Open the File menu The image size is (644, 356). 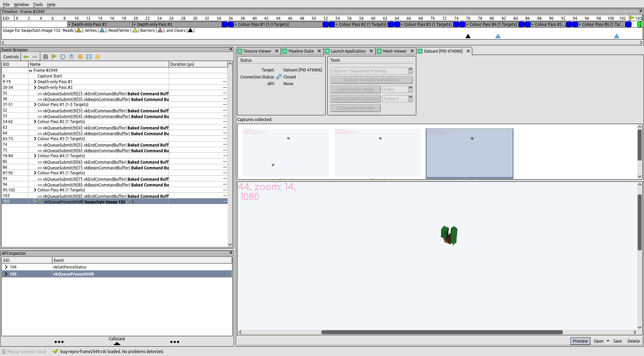click(x=6, y=4)
